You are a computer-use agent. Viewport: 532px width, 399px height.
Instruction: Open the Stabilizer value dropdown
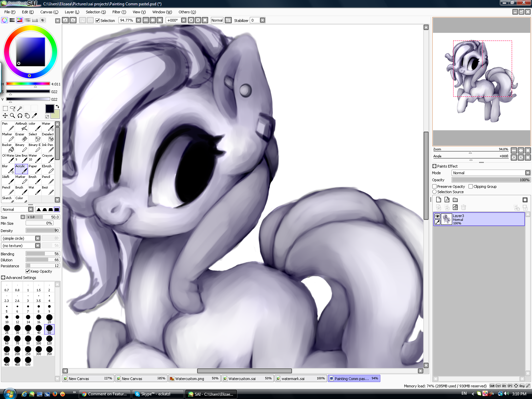pos(263,20)
